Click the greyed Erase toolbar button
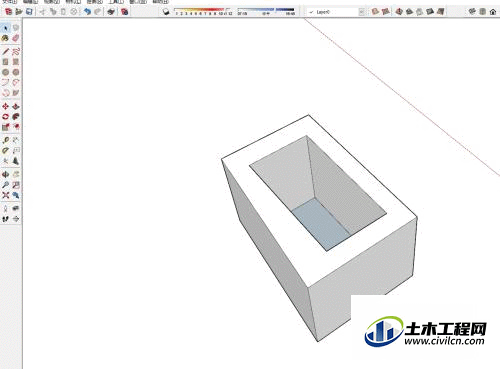Image resolution: width=500 pixels, height=369 pixels. 74,12
